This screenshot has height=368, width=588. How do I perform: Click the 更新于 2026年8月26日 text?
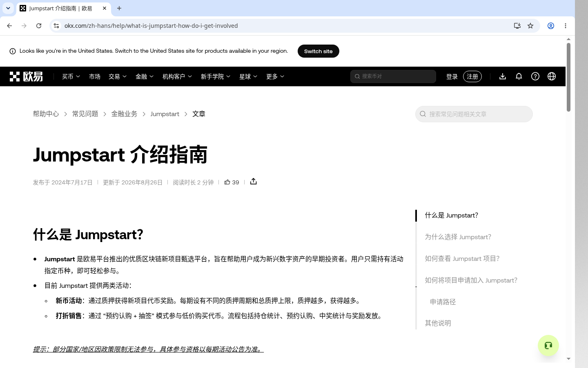(133, 182)
